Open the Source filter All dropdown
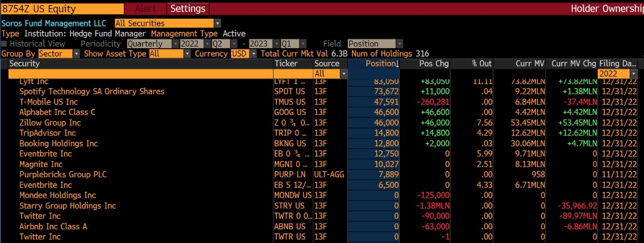The height and width of the screenshot is (243, 644). click(x=331, y=74)
